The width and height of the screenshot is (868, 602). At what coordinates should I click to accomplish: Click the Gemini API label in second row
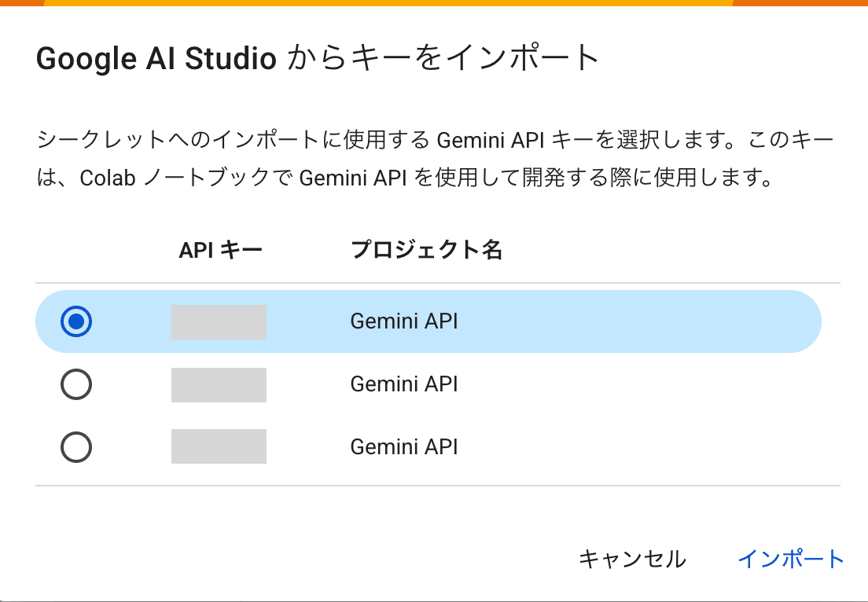tap(403, 384)
